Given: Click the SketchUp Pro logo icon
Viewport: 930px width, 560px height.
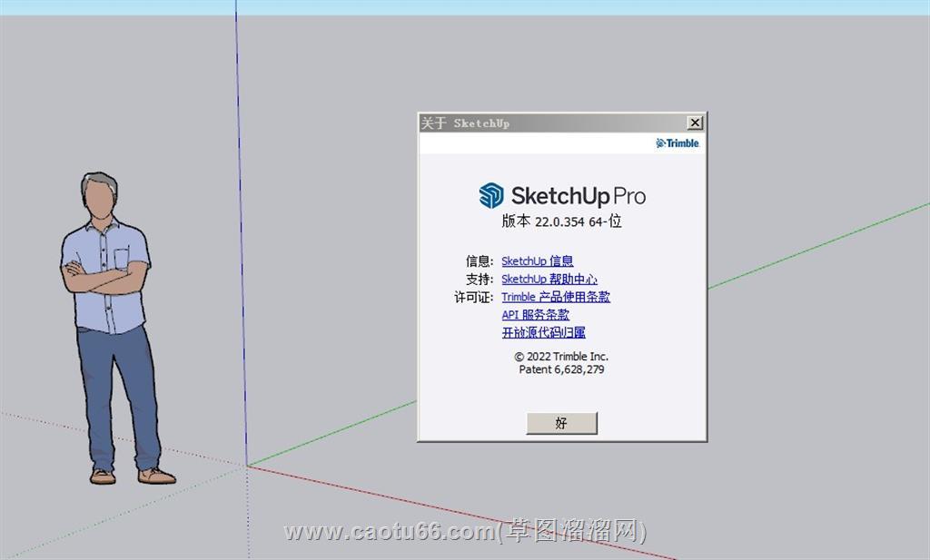Looking at the screenshot, I should (491, 195).
